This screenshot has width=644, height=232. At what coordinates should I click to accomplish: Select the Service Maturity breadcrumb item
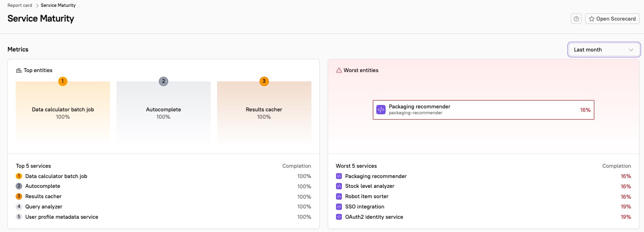click(x=58, y=5)
